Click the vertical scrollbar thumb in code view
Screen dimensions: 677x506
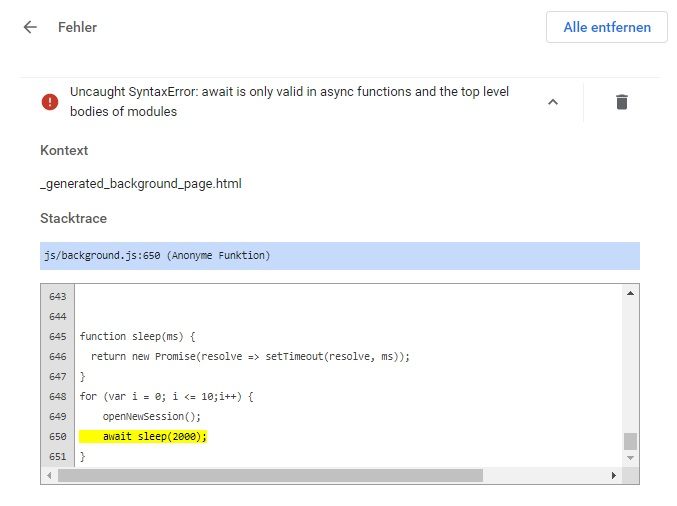click(x=630, y=441)
